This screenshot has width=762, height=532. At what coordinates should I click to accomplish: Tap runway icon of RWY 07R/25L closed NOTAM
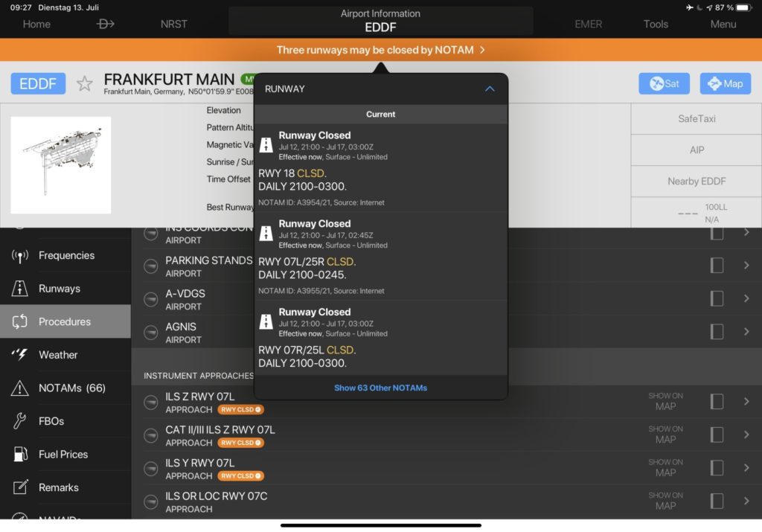(x=266, y=321)
